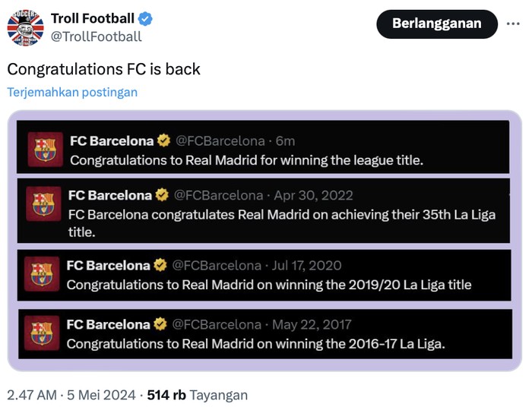The image size is (532, 410).
Task: Click Barcelona crest in Jul 17, 2020 tweet
Action: [41, 273]
